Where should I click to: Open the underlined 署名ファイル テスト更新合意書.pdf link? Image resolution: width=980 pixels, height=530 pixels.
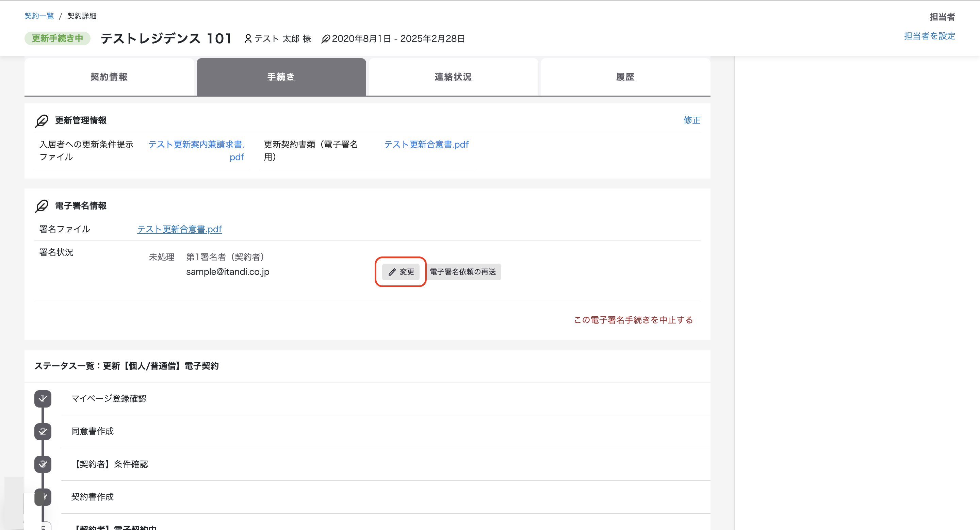(x=180, y=229)
